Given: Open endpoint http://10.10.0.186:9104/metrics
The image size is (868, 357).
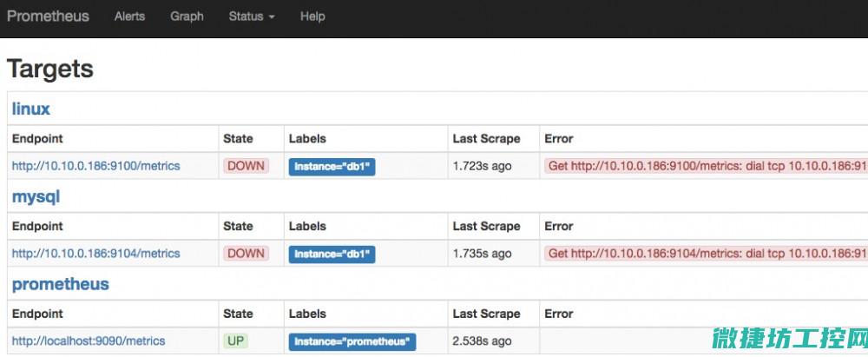Looking at the screenshot, I should (x=95, y=254).
